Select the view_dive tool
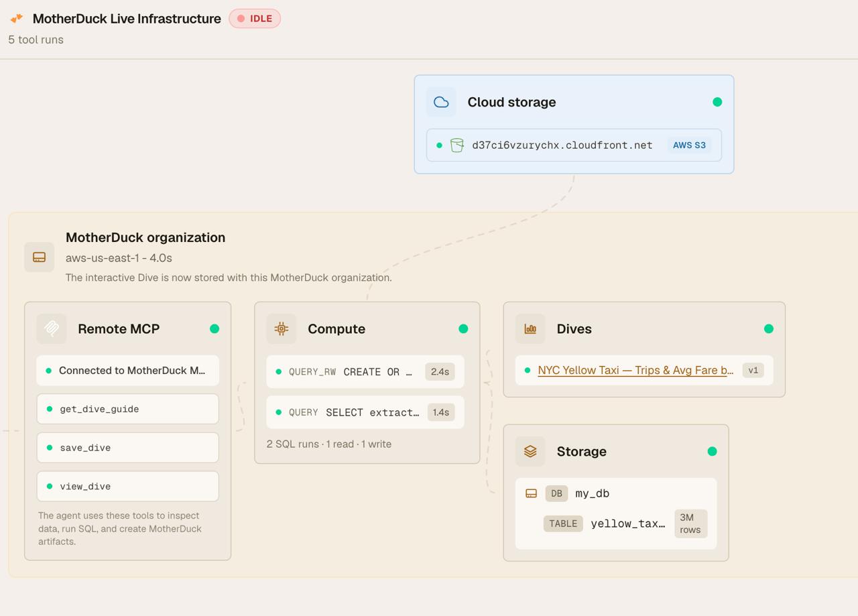The width and height of the screenshot is (858, 616). coord(127,487)
